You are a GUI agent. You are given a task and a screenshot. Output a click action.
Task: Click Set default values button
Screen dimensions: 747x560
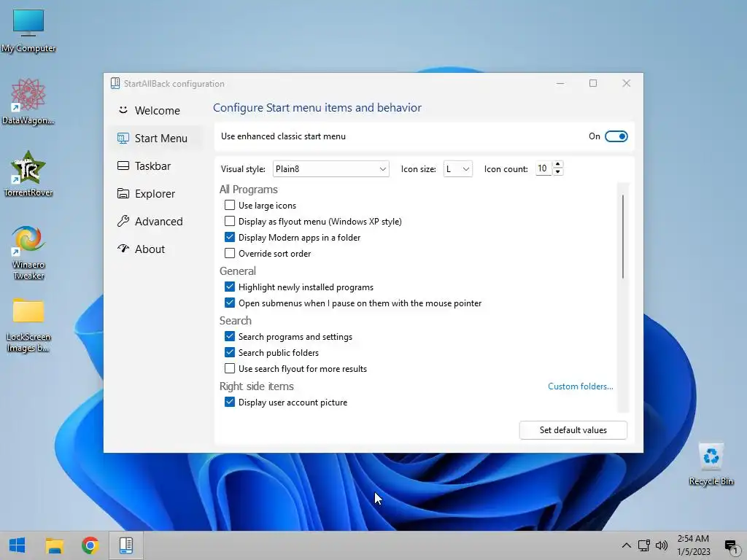(x=573, y=430)
